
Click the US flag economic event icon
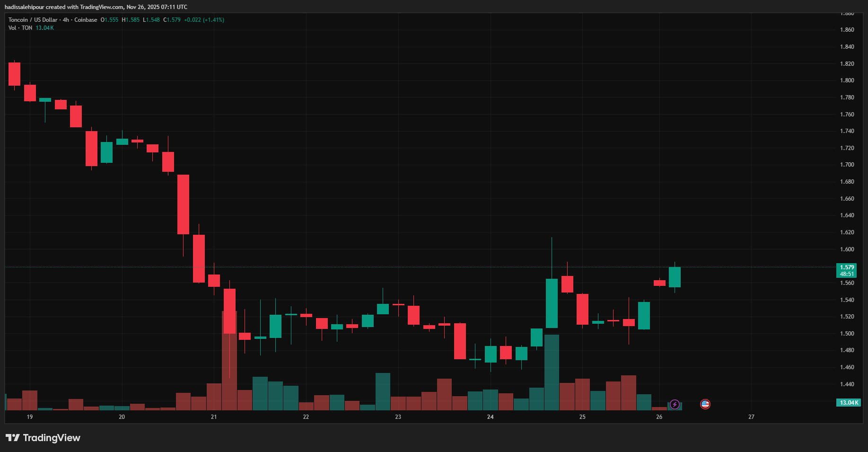point(705,404)
